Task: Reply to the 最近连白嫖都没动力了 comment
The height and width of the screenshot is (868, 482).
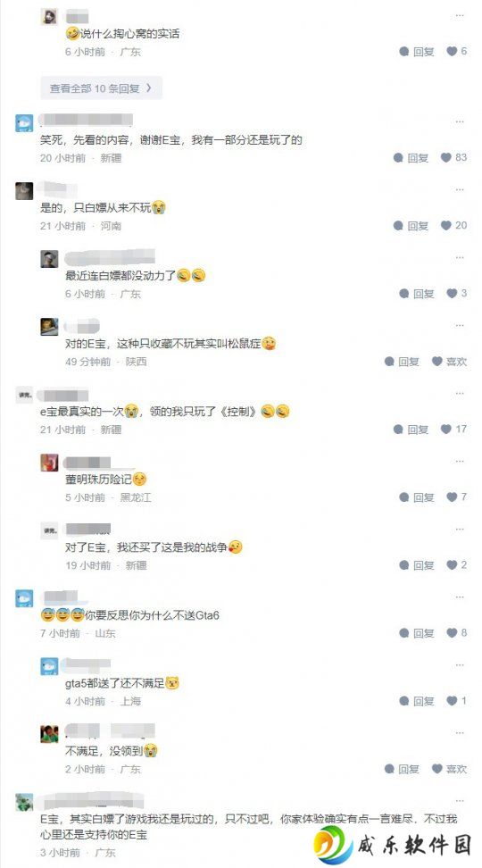Action: pyautogui.click(x=417, y=294)
